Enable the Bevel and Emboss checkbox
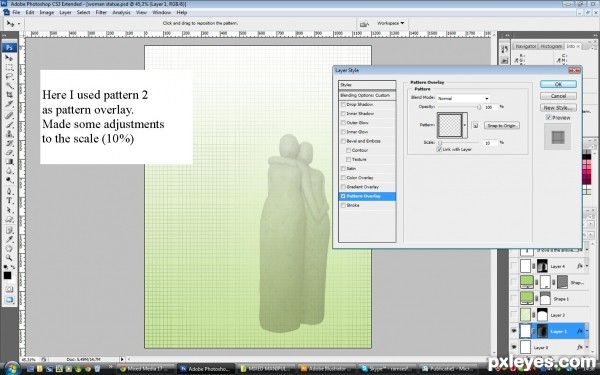The height and width of the screenshot is (375, 600). click(x=343, y=141)
